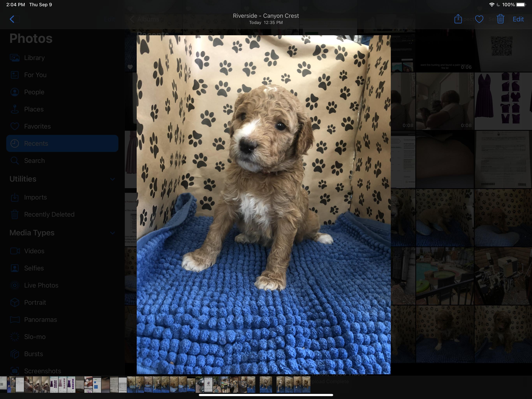Collapse the Utilities section chevron

pyautogui.click(x=112, y=179)
